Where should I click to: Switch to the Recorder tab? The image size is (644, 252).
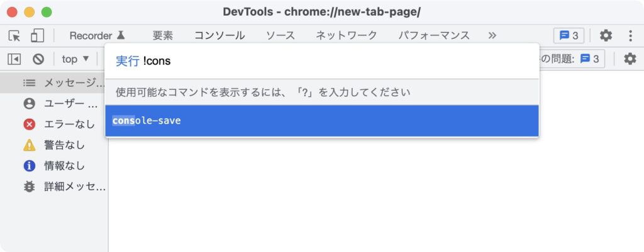(x=97, y=36)
